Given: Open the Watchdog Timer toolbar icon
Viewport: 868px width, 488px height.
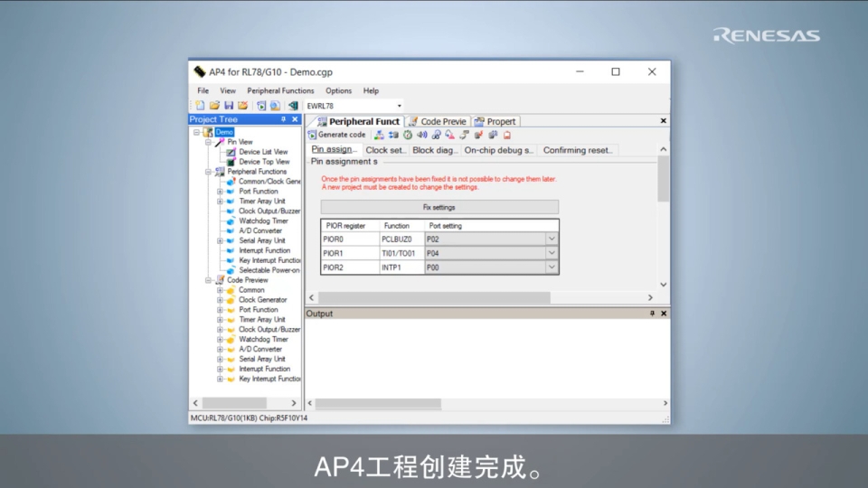Looking at the screenshot, I should coord(436,135).
